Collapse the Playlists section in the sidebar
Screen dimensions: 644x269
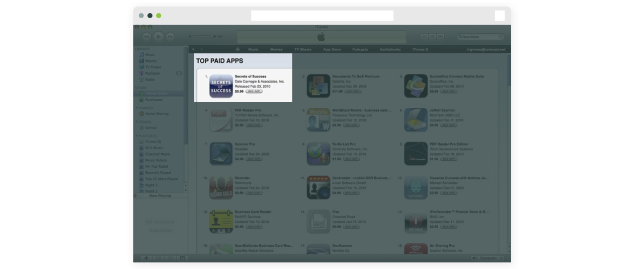click(136, 136)
